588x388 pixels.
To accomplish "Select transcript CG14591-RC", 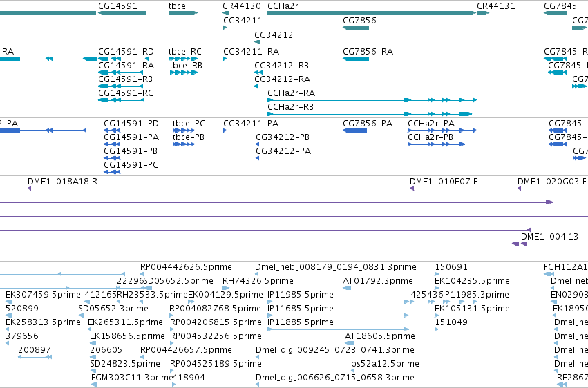I will tap(126, 93).
